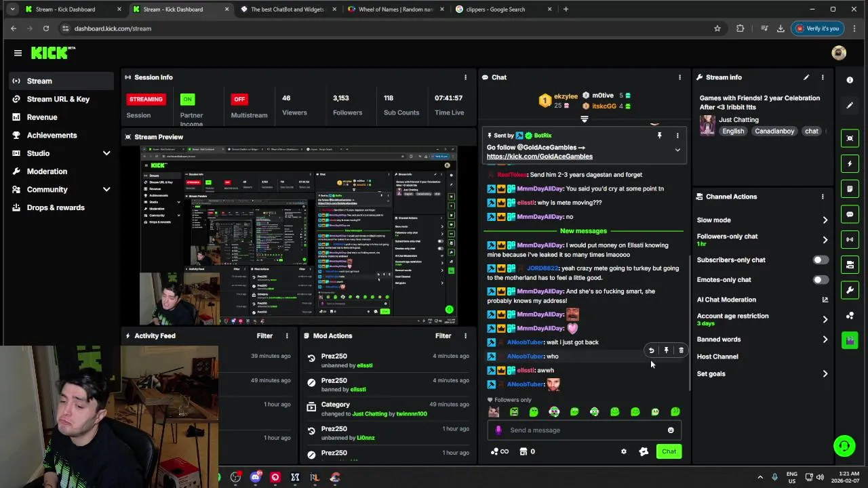Click Host Channel action
The image size is (868, 488).
pyautogui.click(x=717, y=357)
